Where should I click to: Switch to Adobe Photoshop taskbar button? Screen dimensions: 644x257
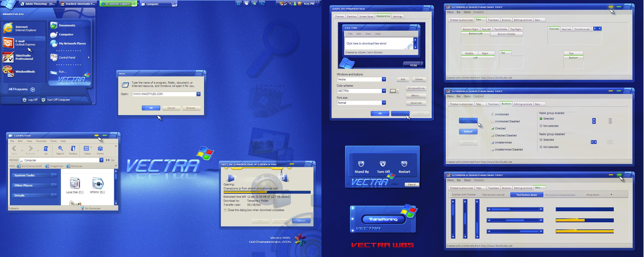37,4
